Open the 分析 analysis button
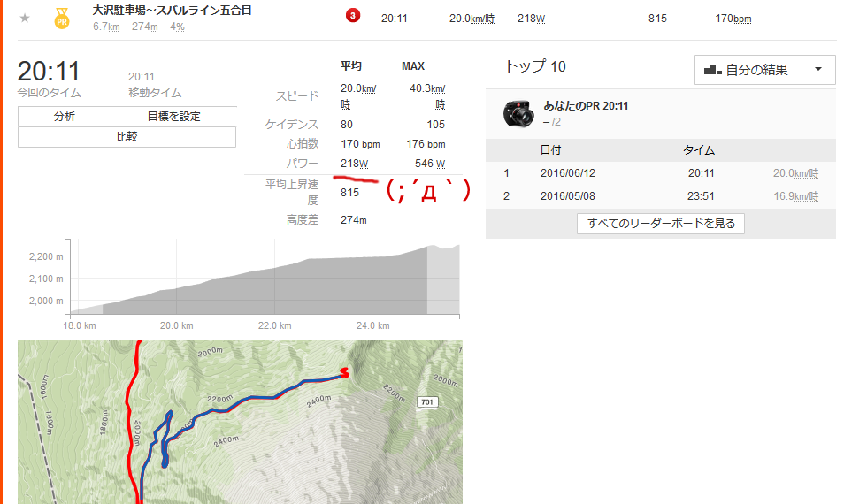Viewport: 844px width, 504px height. (x=64, y=116)
